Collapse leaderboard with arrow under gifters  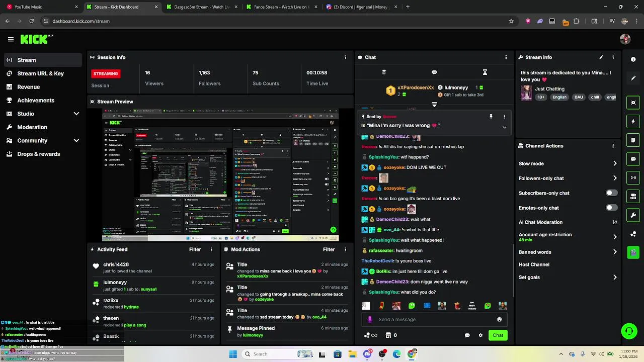point(434,105)
